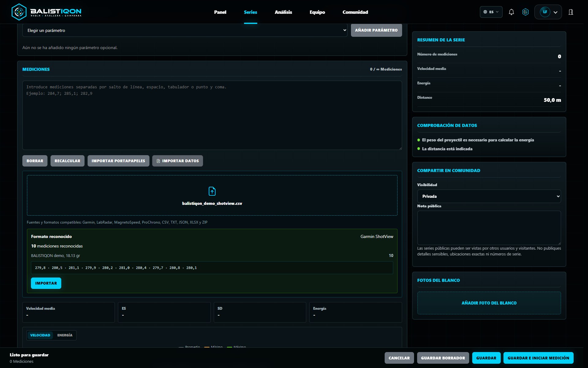The image size is (588, 368).
Task: Open the LF user avatar menu
Action: tap(548, 12)
